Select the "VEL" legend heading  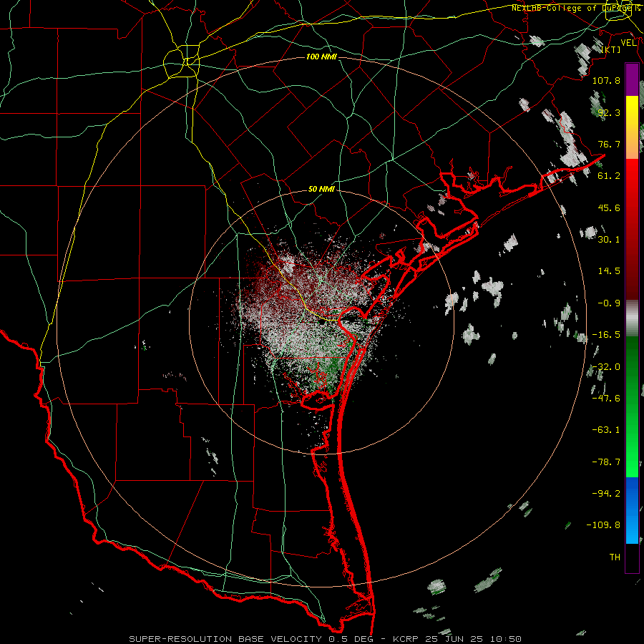pyautogui.click(x=628, y=43)
